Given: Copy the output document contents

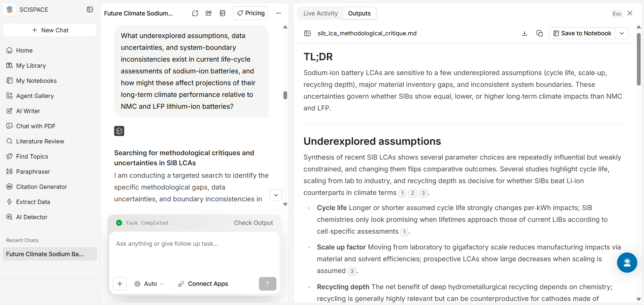Looking at the screenshot, I should point(540,33).
